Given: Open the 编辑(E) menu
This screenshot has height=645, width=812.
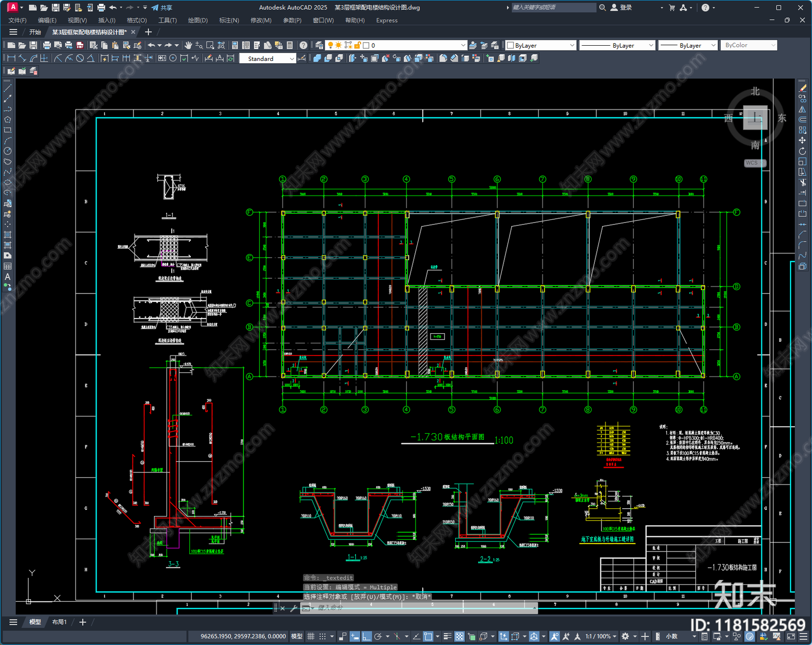Looking at the screenshot, I should point(47,20).
